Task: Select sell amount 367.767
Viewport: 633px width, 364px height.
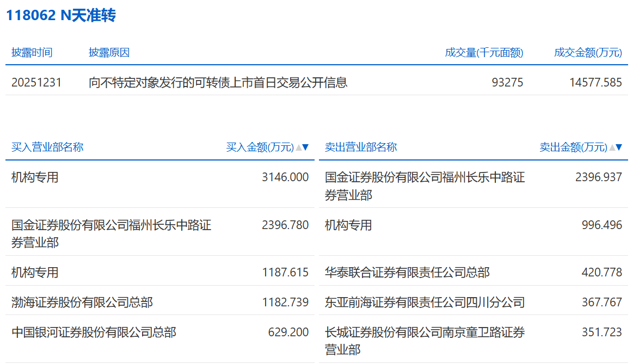Action: 601,303
